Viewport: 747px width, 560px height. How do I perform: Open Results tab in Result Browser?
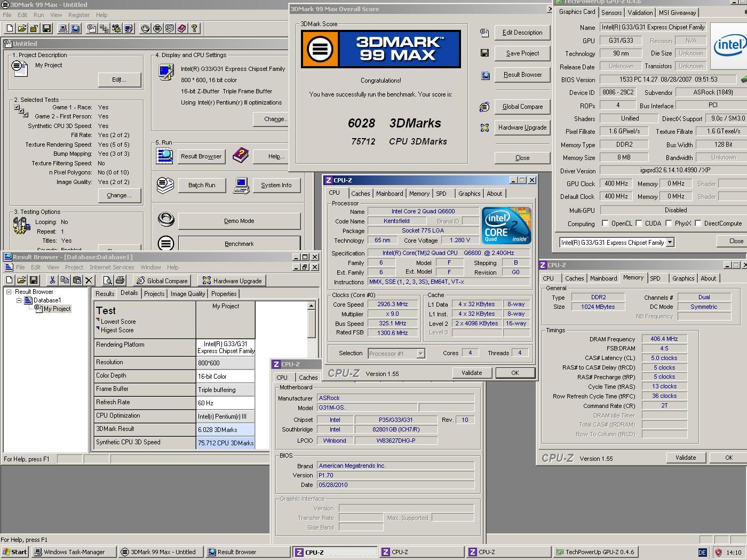[x=105, y=294]
